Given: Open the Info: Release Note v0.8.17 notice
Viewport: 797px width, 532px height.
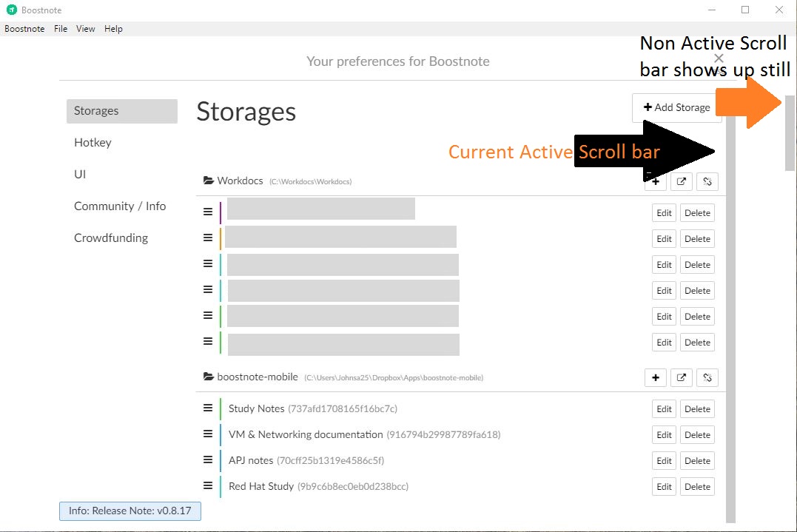Looking at the screenshot, I should (130, 511).
